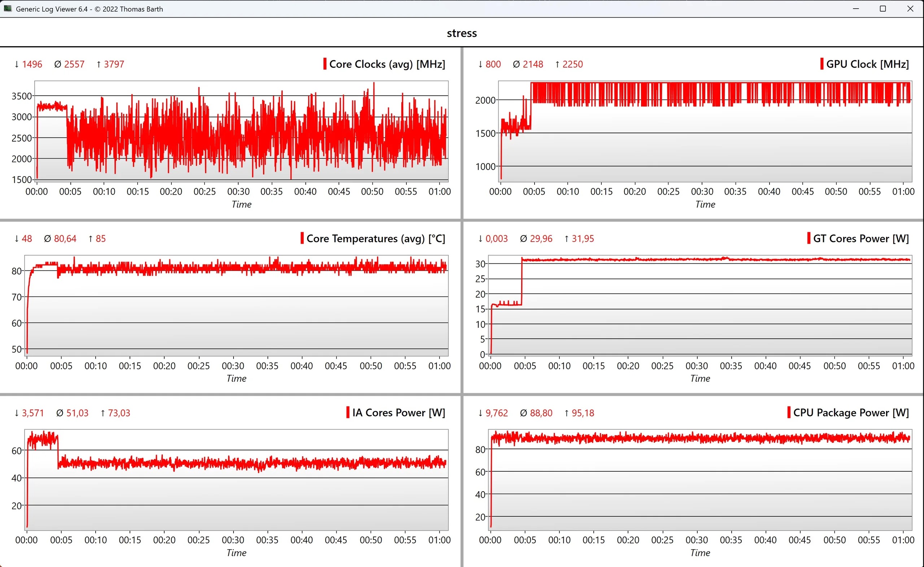924x567 pixels.
Task: Click the 00:05 marker on IA Cores Power chart
Action: click(61, 540)
